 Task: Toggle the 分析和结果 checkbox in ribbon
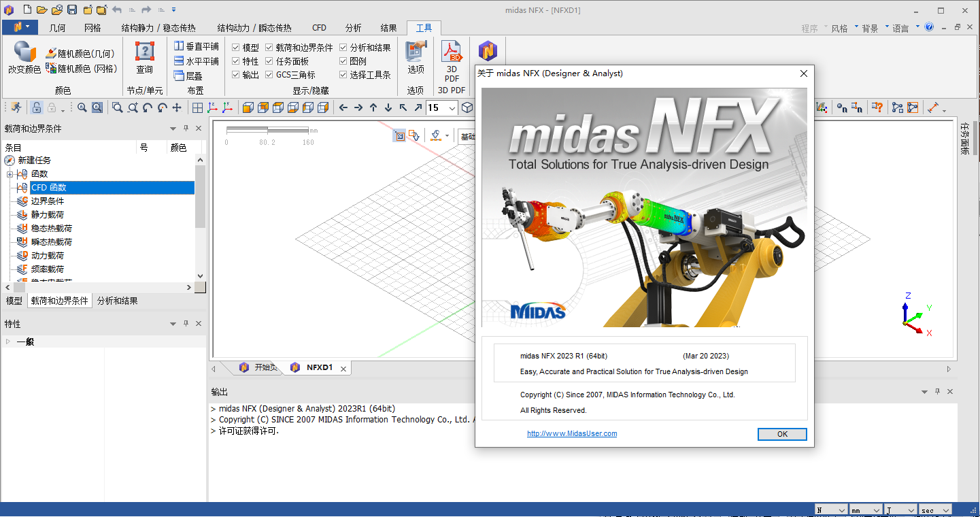(x=343, y=48)
